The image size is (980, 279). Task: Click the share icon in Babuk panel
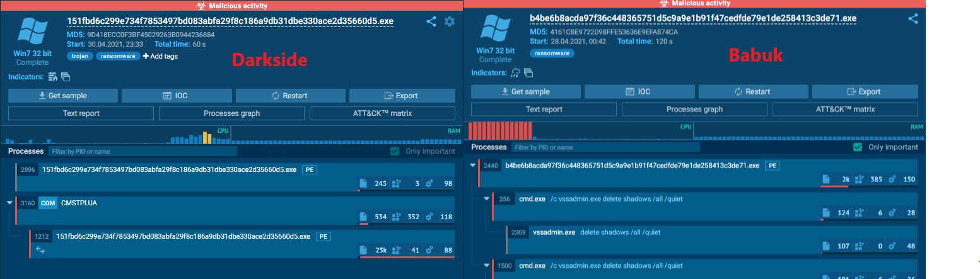913,19
